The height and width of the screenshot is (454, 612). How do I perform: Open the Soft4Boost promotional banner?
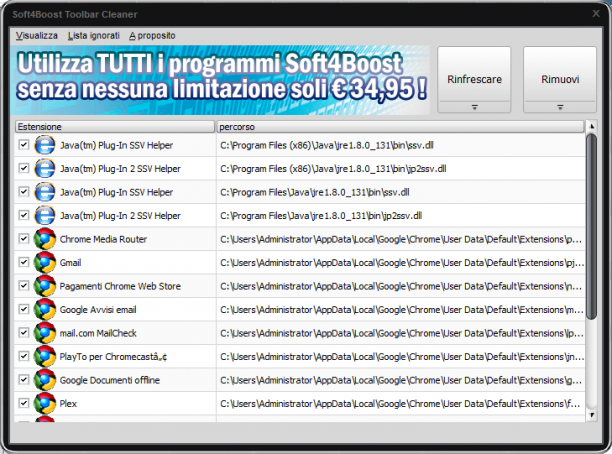point(220,80)
